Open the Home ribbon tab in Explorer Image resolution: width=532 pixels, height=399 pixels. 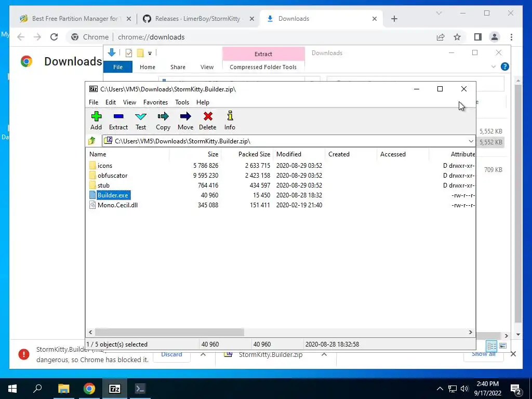pyautogui.click(x=147, y=67)
